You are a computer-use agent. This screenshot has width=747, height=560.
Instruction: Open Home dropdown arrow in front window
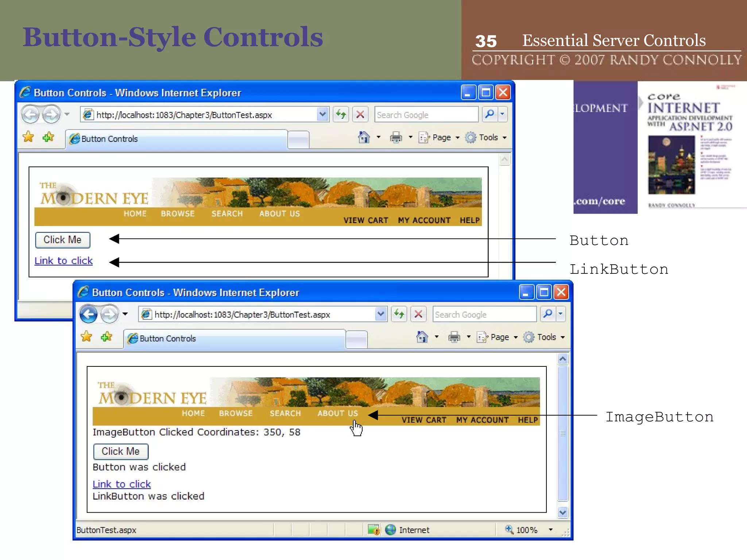tap(437, 337)
